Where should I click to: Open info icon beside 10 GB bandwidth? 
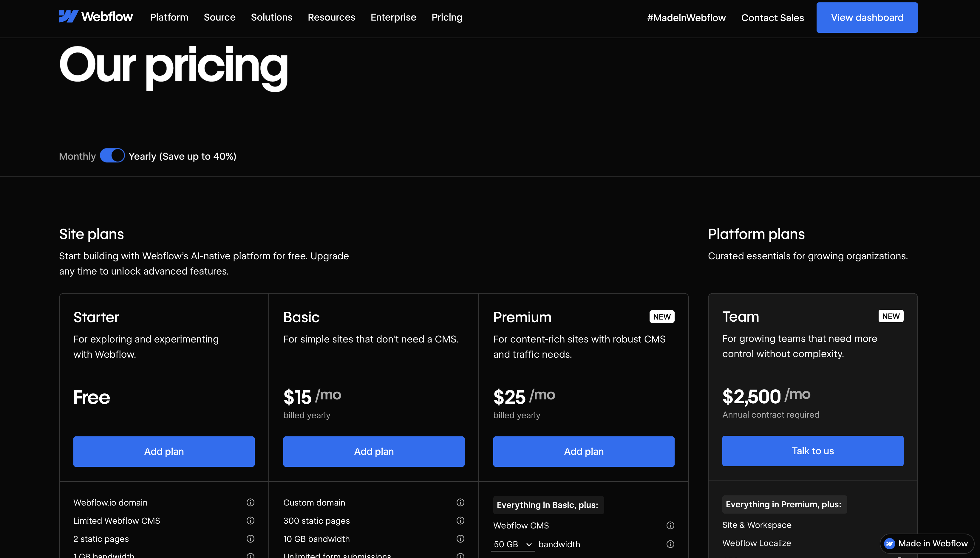pyautogui.click(x=460, y=539)
